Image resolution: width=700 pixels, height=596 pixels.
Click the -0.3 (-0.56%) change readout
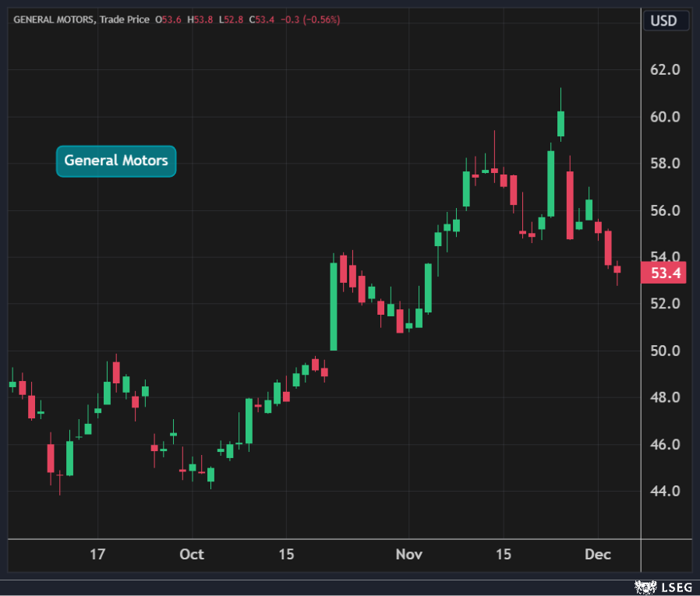(x=310, y=19)
